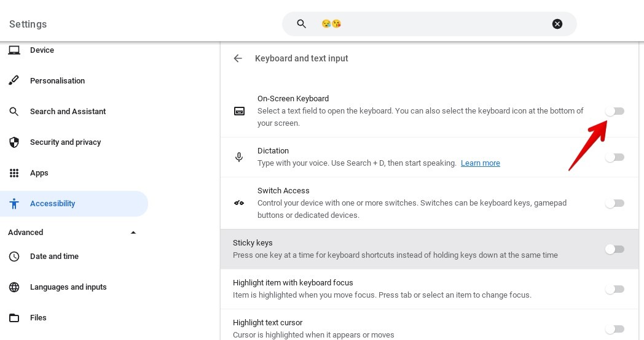Enable Highlight item with keyboard focus toggle
Image resolution: width=644 pixels, height=340 pixels.
[615, 289]
